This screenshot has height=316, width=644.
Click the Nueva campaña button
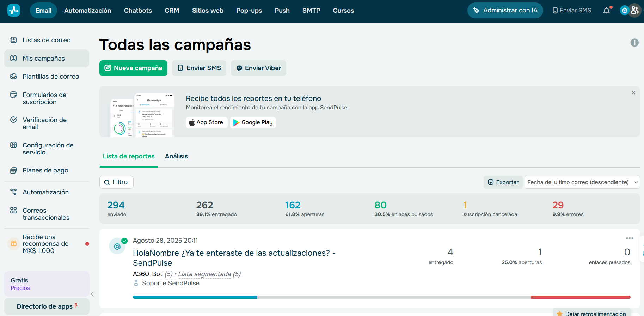point(133,68)
